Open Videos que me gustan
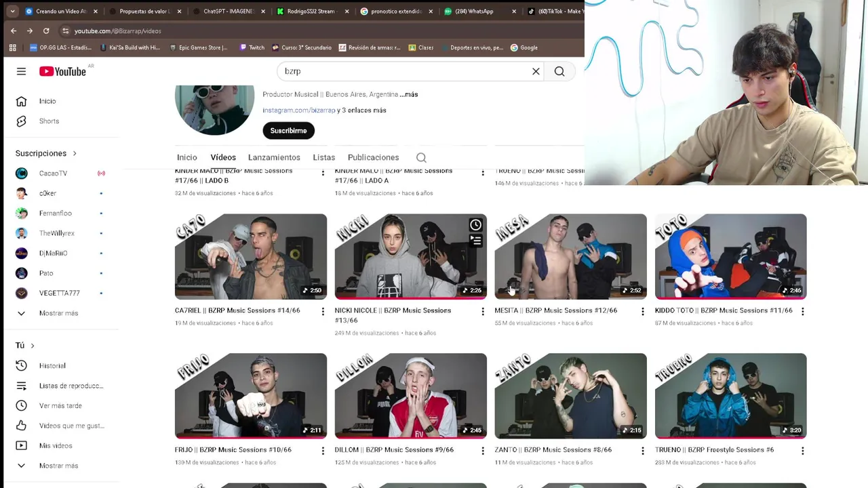Viewport: 868px width, 488px height. coord(61,426)
